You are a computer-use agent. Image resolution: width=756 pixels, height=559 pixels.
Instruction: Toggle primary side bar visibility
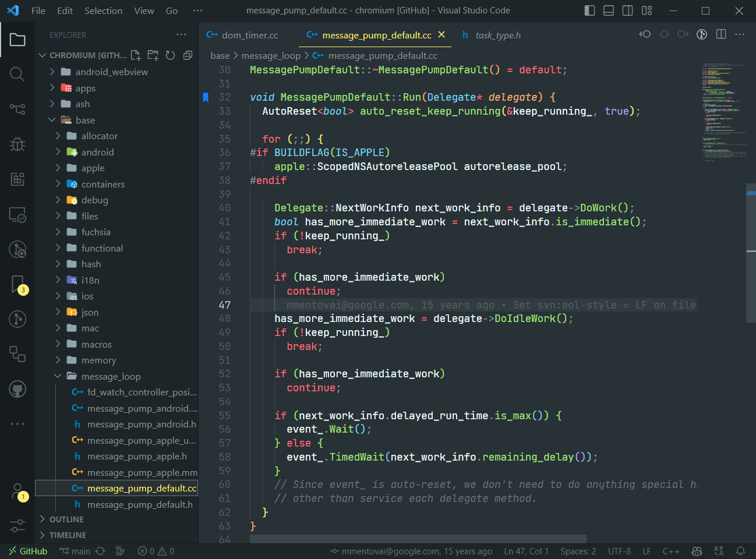point(589,10)
